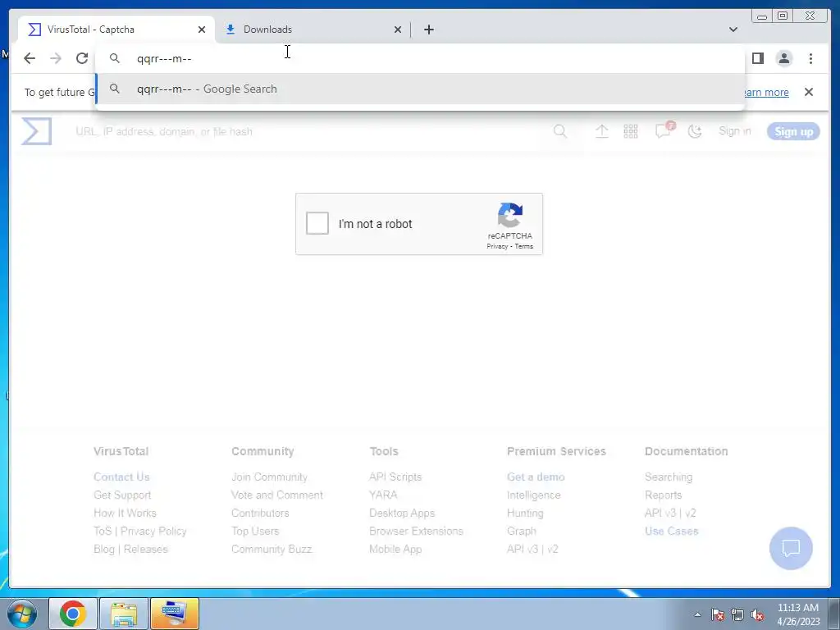Click the reCAPTCHA logo

pyautogui.click(x=510, y=215)
